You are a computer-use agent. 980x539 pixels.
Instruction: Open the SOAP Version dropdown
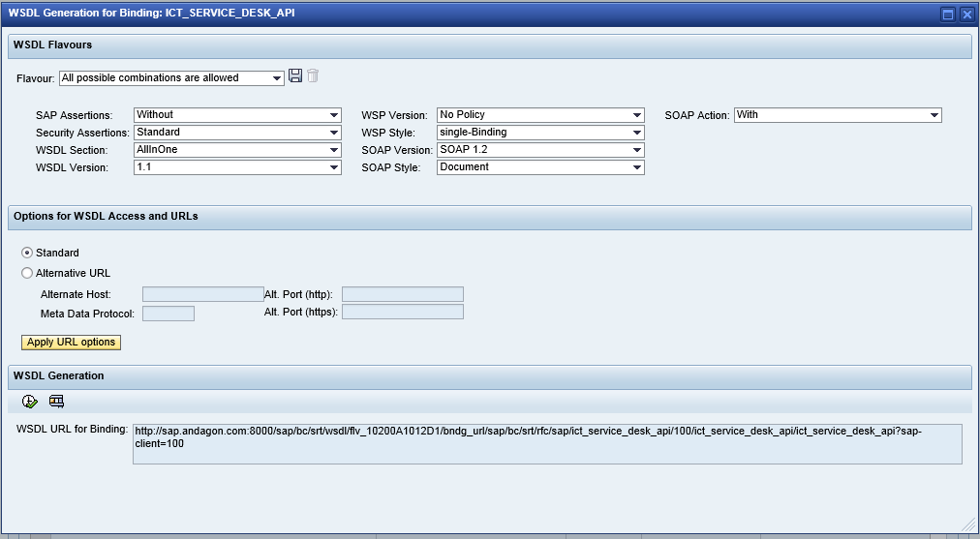tap(636, 150)
